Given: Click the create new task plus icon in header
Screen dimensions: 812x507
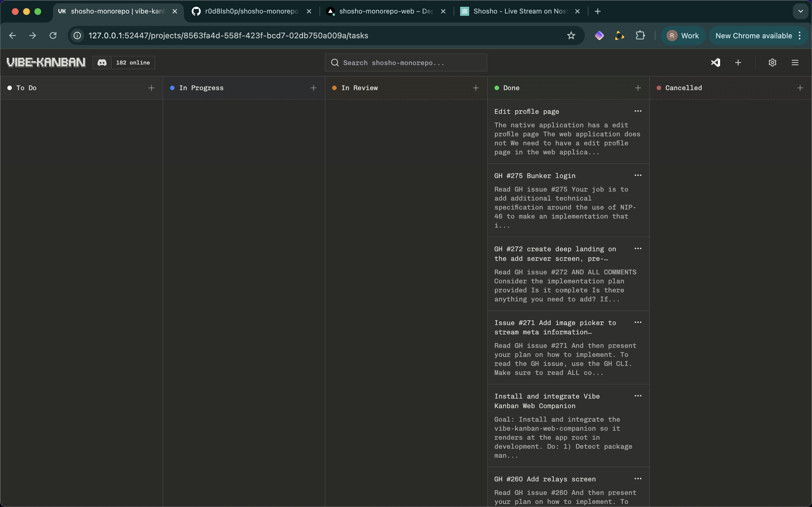Looking at the screenshot, I should coord(738,63).
